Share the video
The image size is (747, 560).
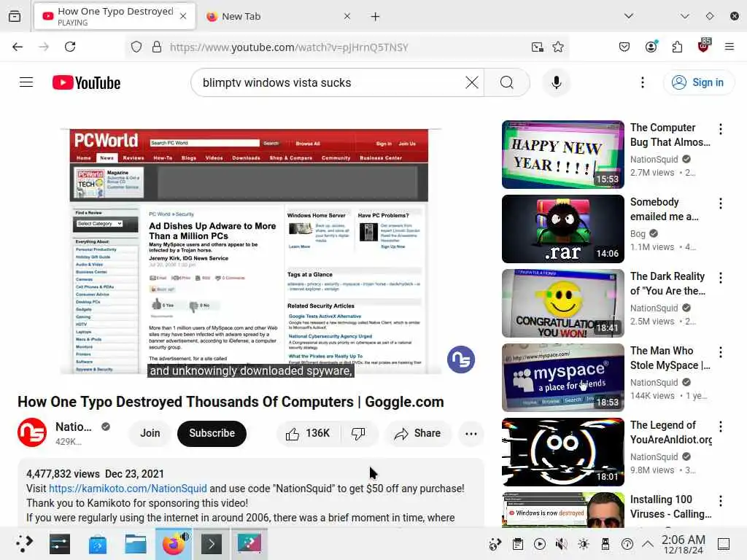[x=417, y=433]
